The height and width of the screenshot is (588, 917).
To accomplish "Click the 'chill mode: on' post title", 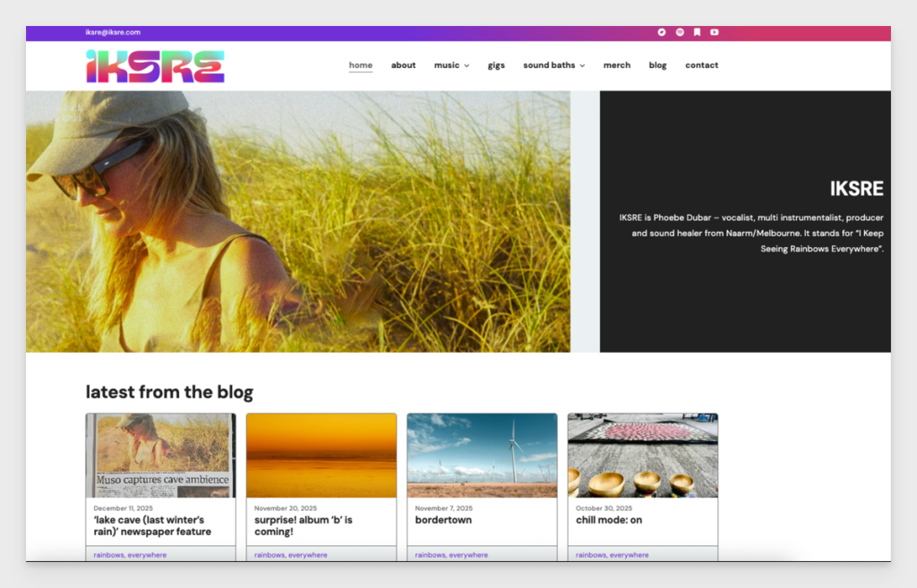I will 609,520.
